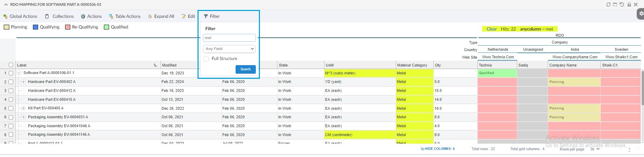Click the blue Qualifying legend swatch

click(35, 27)
